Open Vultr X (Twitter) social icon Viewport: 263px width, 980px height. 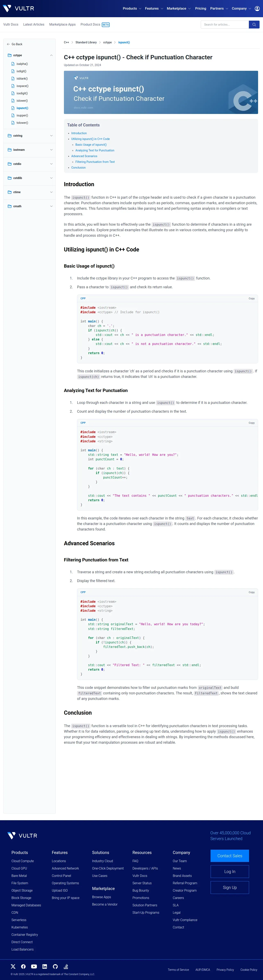tap(13, 966)
